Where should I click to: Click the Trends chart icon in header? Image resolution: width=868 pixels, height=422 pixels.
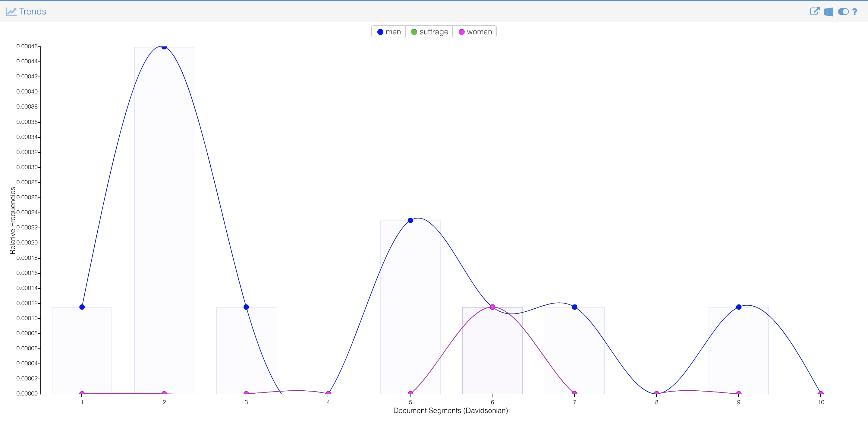click(11, 12)
